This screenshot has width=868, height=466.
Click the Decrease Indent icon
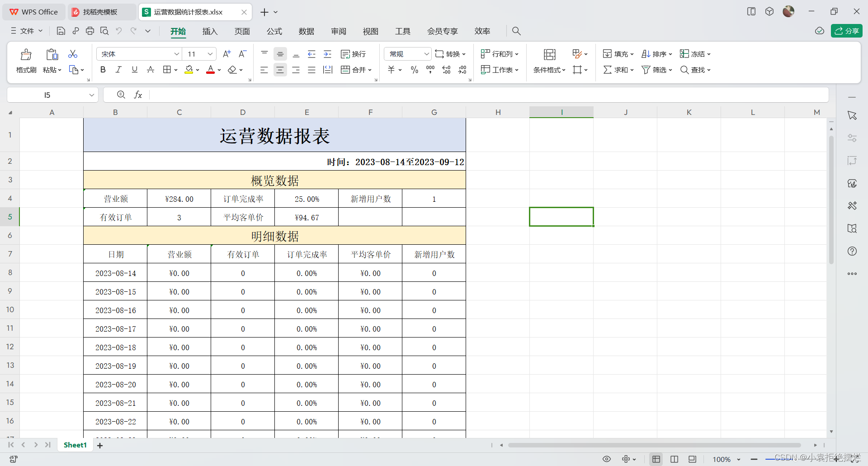[311, 54]
